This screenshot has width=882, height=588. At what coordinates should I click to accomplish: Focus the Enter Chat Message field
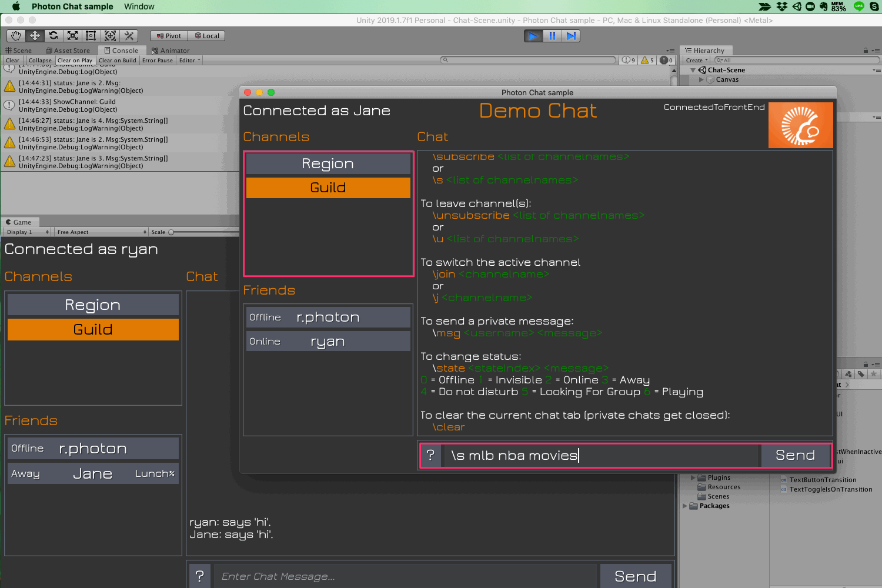click(x=405, y=576)
